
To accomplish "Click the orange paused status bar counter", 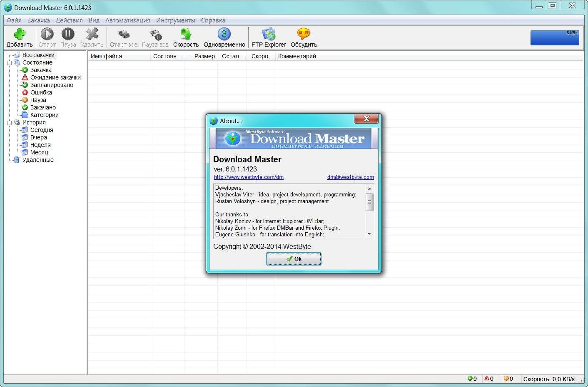I will pos(508,379).
